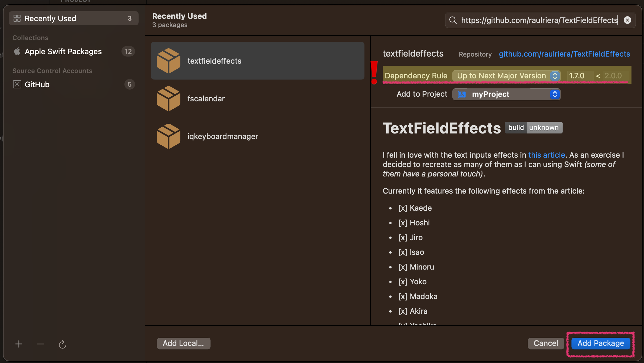Click the Jiro list item

click(x=410, y=237)
